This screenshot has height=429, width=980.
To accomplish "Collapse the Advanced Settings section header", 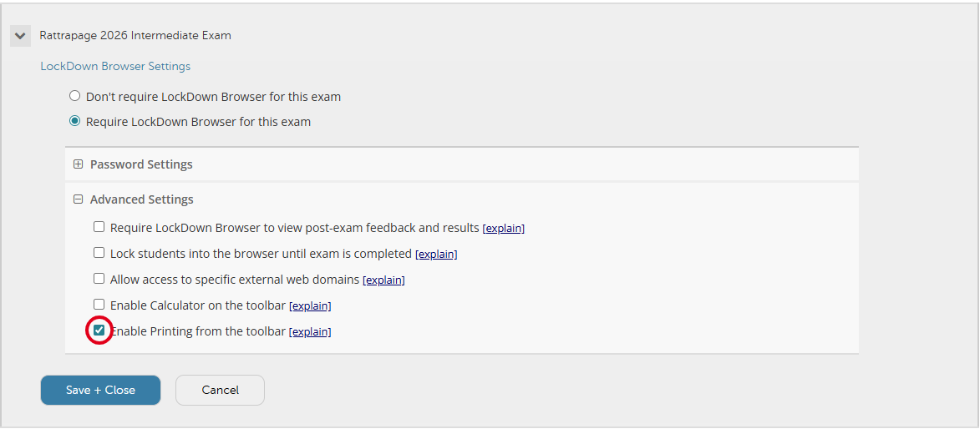I will pyautogui.click(x=142, y=199).
